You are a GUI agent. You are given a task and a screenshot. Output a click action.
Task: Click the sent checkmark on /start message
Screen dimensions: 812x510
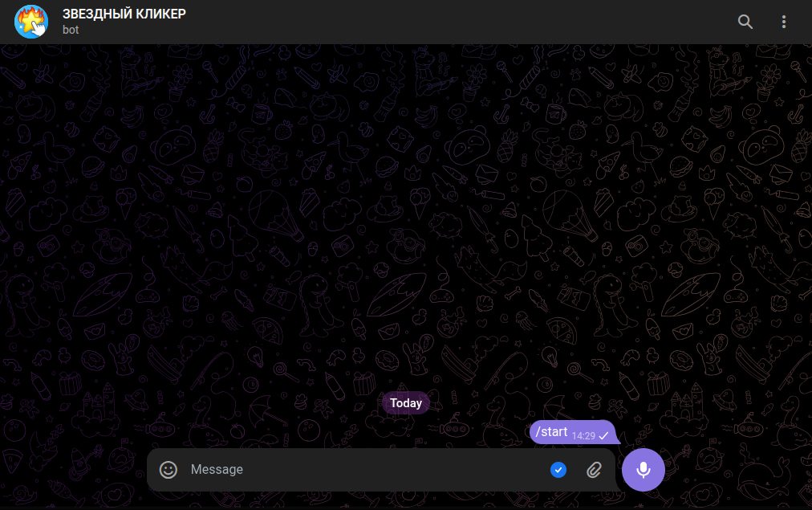[604, 436]
